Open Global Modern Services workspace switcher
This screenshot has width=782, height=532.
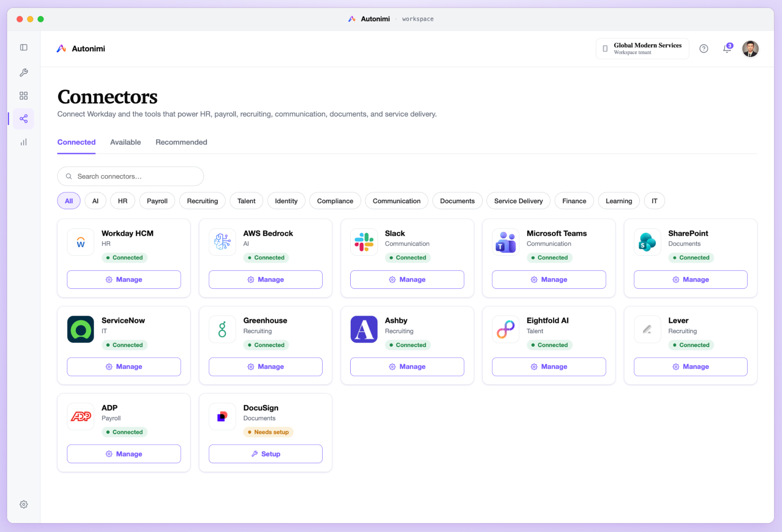pos(643,49)
